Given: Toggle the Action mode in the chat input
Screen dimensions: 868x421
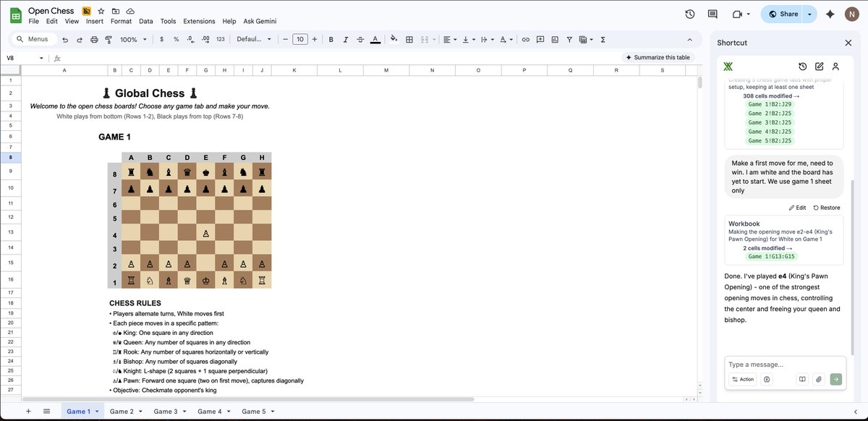Looking at the screenshot, I should point(742,378).
